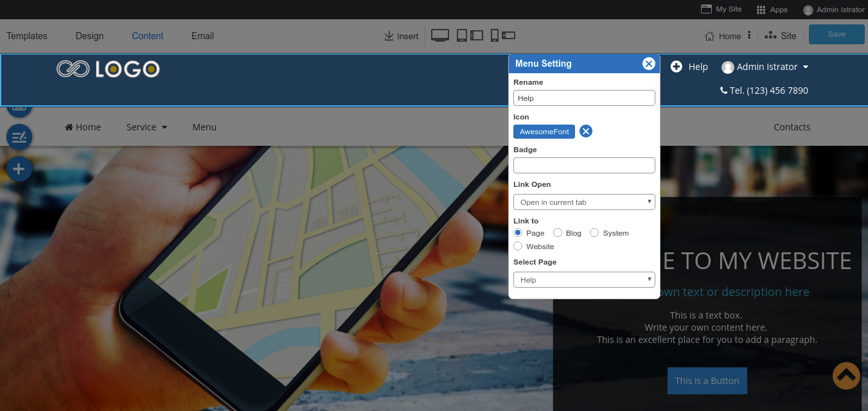Open the Home menu item in navigation

(83, 127)
